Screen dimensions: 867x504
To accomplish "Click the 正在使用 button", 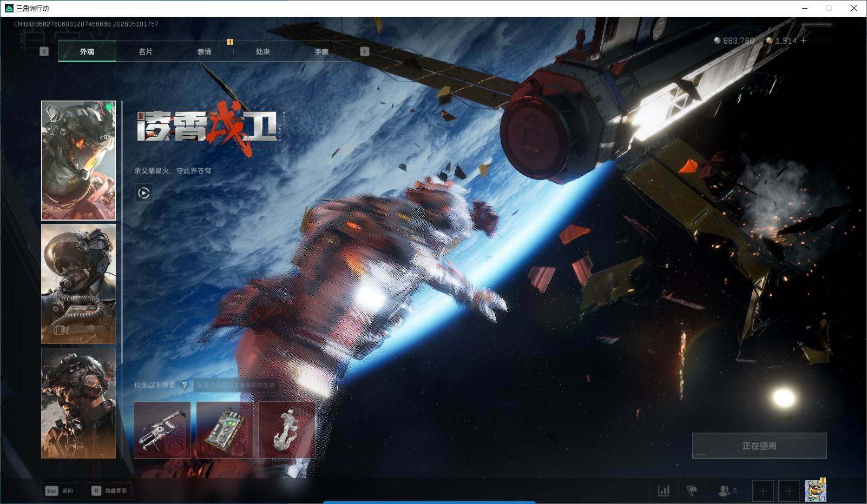I will coord(759,446).
